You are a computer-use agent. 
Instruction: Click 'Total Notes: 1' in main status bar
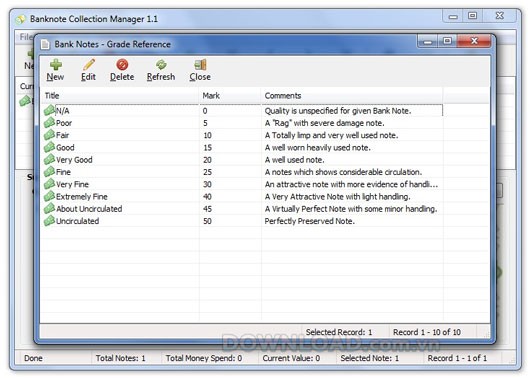coord(121,358)
